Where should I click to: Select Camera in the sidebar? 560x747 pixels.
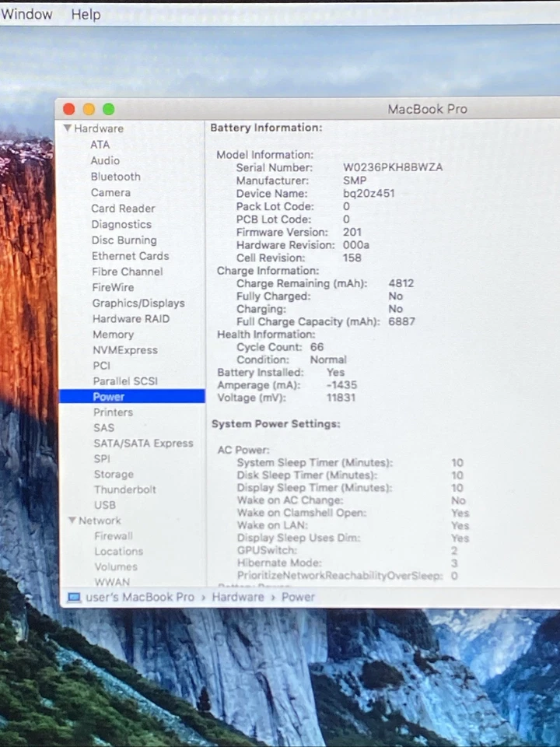[110, 192]
